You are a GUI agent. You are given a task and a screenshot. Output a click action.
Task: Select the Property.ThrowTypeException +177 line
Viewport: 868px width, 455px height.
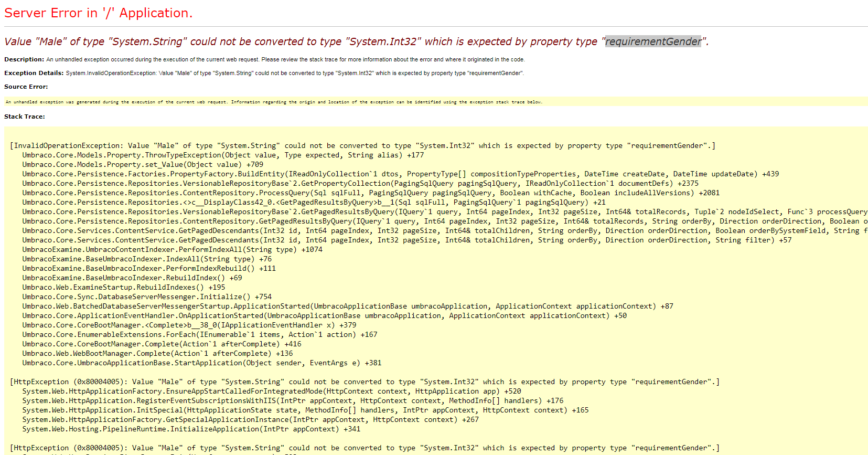tap(223, 155)
